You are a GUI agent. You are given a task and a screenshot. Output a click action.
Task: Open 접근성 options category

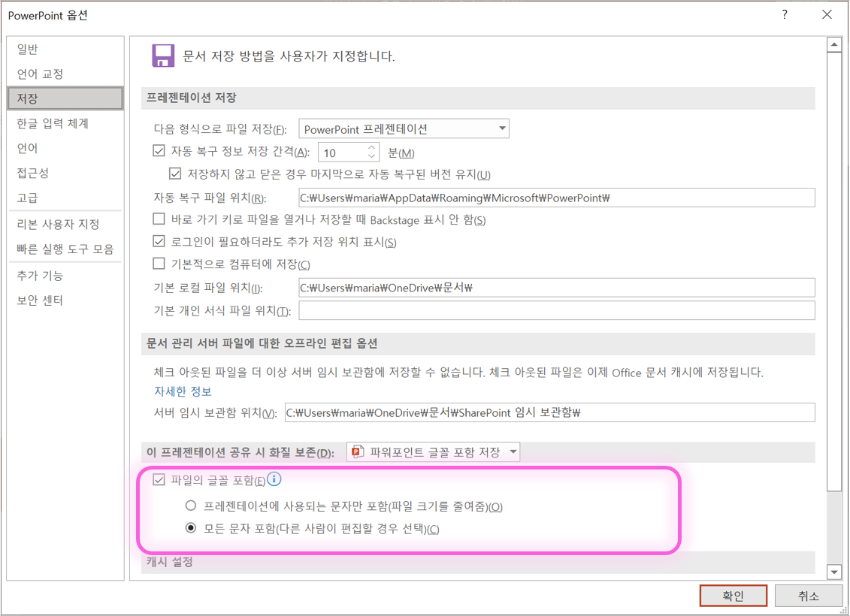click(x=65, y=173)
